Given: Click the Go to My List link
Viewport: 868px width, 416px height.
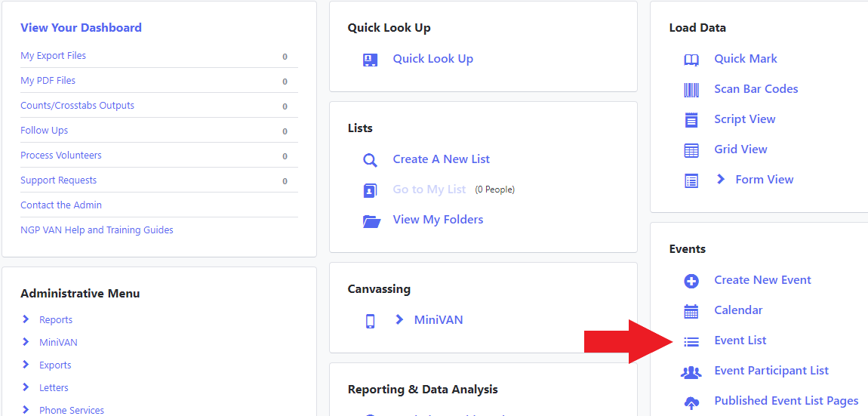Looking at the screenshot, I should 429,190.
